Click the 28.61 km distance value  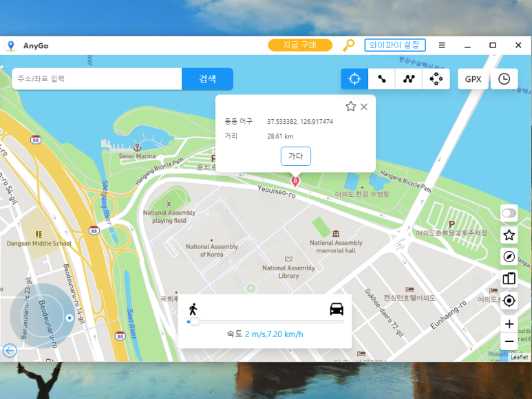point(280,136)
